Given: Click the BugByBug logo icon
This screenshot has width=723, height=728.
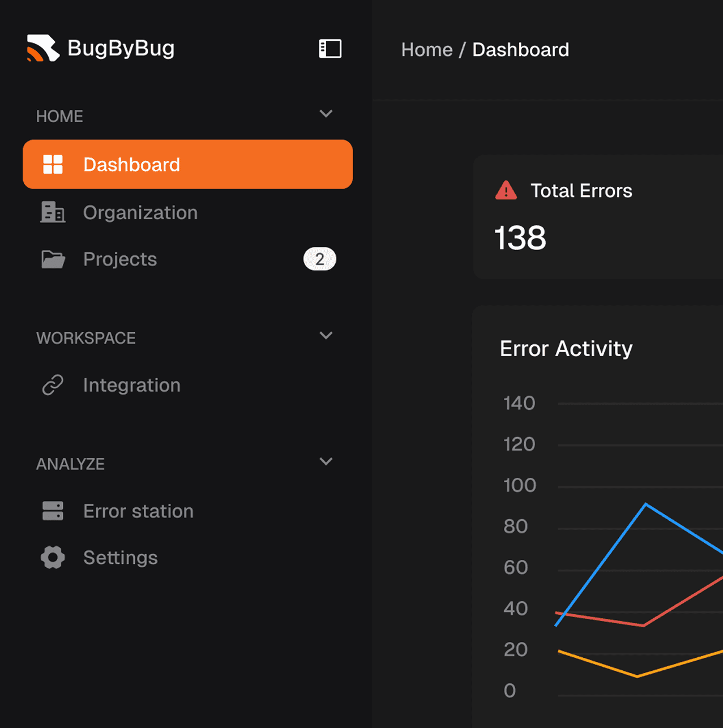Looking at the screenshot, I should coord(43,48).
